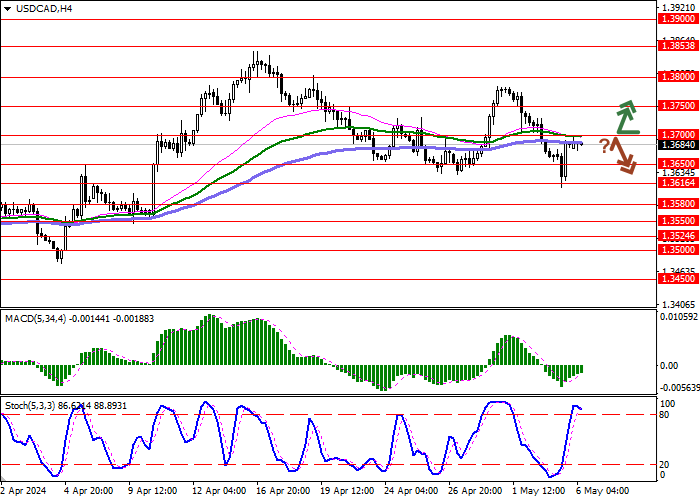Select the 1.35246 price level label
This screenshot has width=700, height=500.
click(x=679, y=236)
